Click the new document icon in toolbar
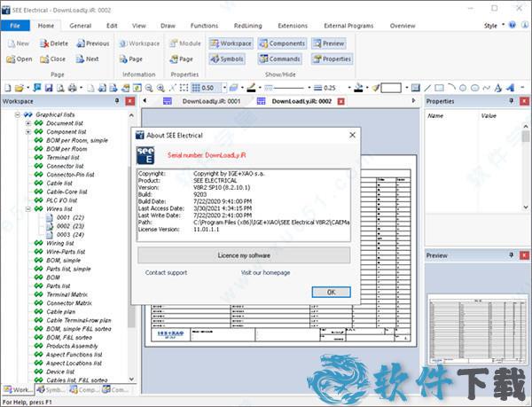 point(7,88)
